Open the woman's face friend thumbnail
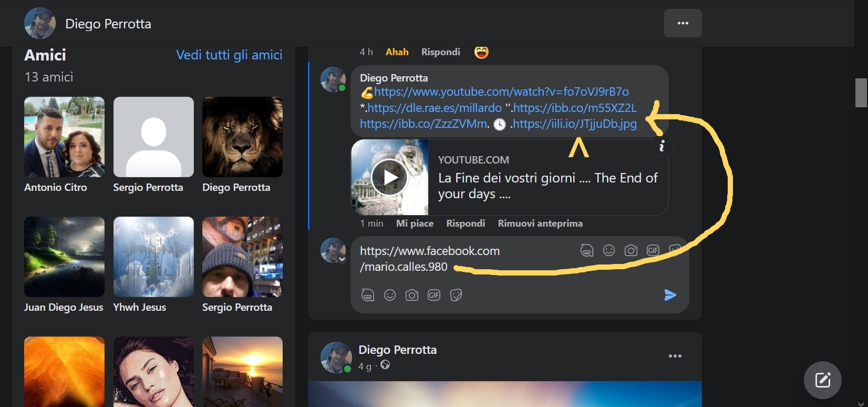The image size is (868, 407). pos(153,372)
